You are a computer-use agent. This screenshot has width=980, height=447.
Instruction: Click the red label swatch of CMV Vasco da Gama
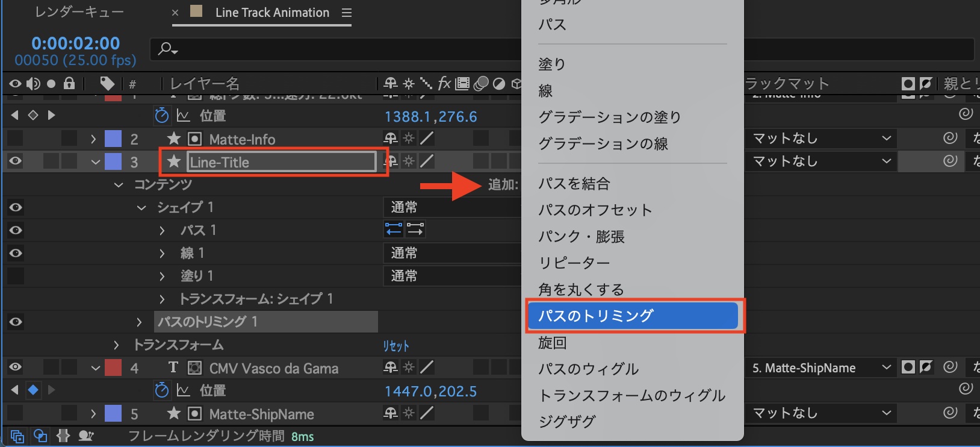coord(113,367)
